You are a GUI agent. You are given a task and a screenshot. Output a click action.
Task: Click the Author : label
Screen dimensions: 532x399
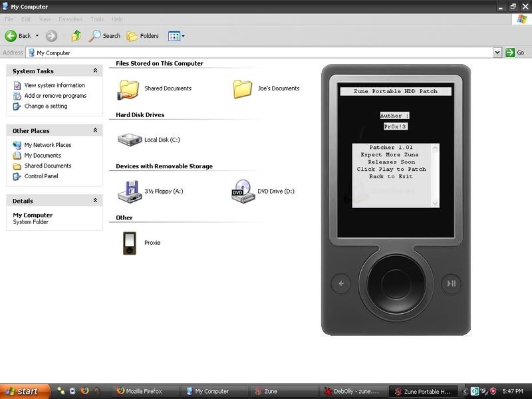point(394,116)
